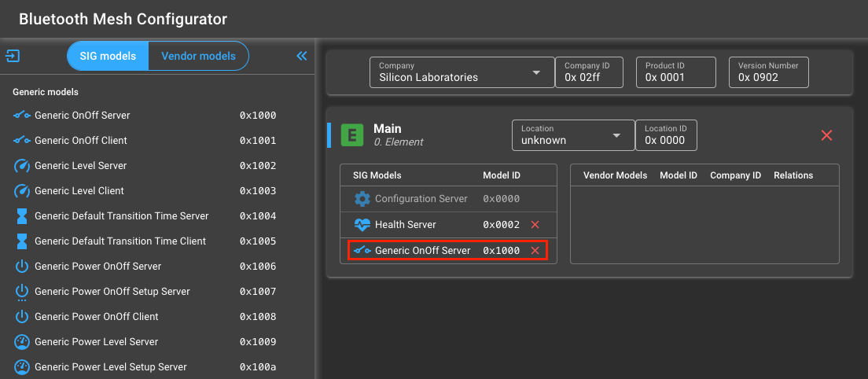868x379 pixels.
Task: Edit the Location ID field
Action: [666, 135]
